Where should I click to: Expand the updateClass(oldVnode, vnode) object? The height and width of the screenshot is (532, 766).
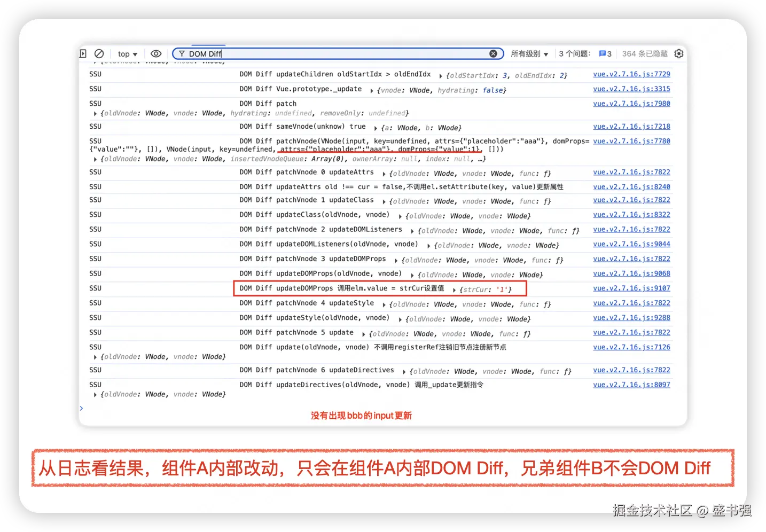coord(400,216)
